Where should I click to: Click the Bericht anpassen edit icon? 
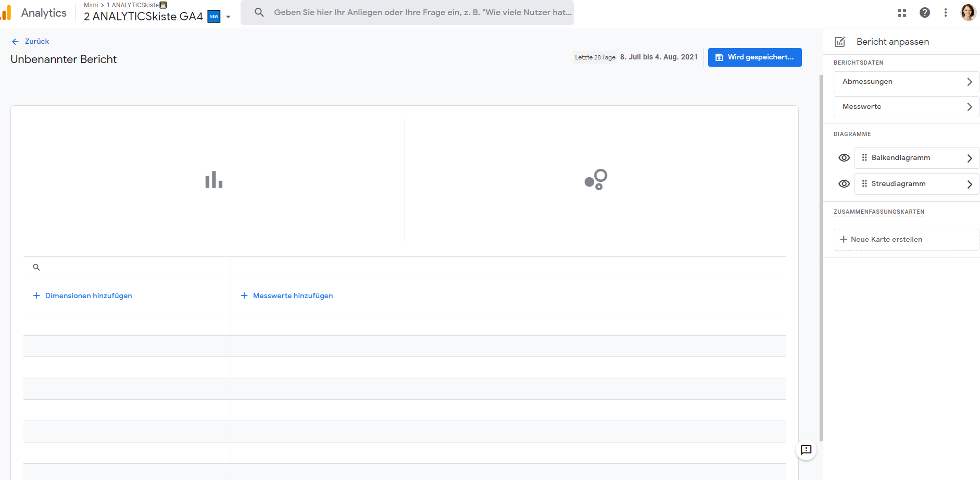click(840, 42)
